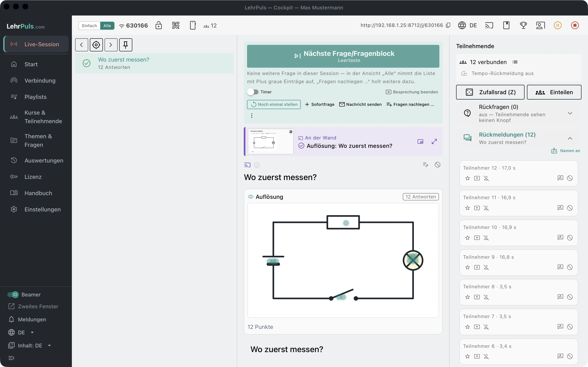Viewport: 588px width, 367px height.
Task: Toggle the Beamer switch in the sidebar
Action: (13, 294)
